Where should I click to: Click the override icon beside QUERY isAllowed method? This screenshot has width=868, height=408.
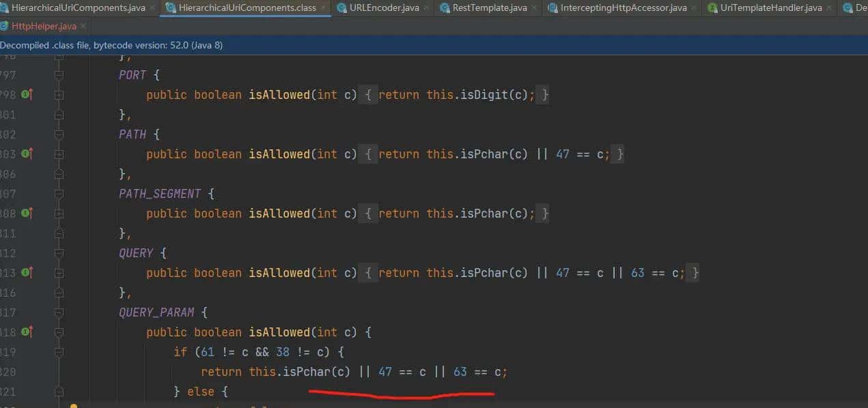click(24, 272)
